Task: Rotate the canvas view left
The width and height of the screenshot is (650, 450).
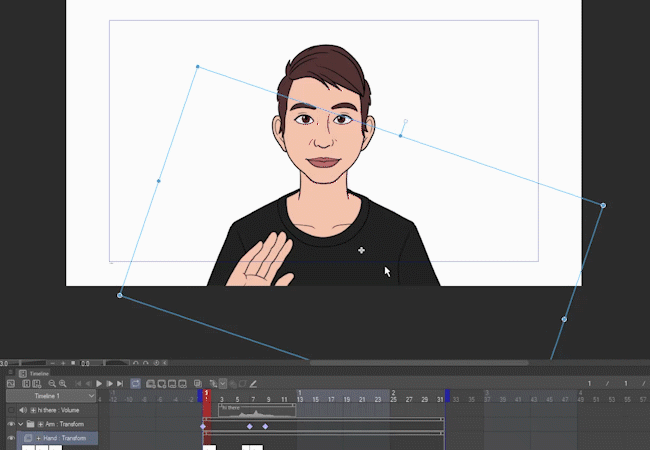Action: [136, 363]
